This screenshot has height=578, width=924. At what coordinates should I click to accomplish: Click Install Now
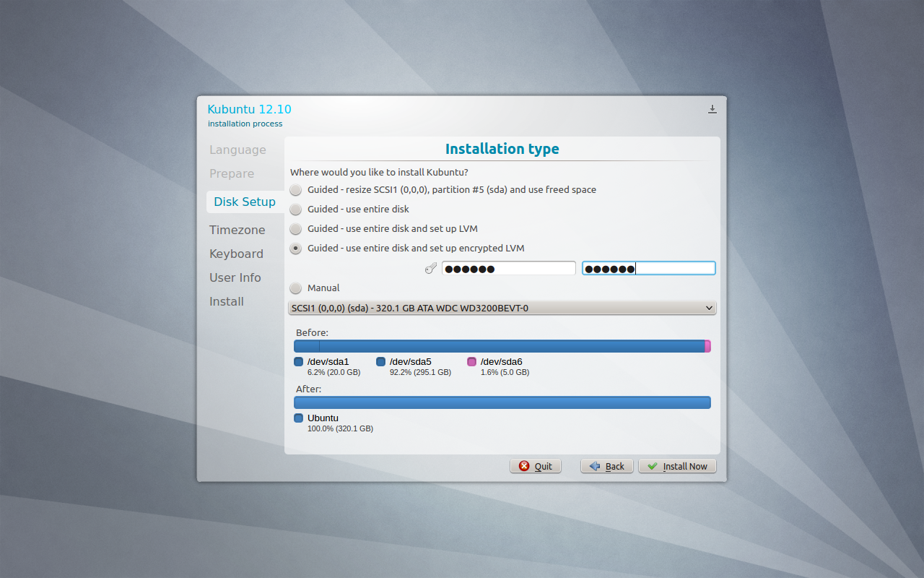(678, 466)
